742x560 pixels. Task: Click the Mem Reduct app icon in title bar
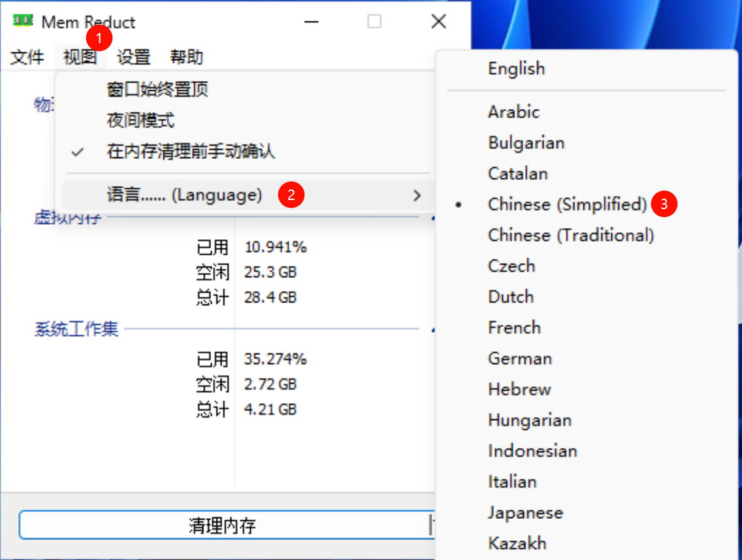click(22, 21)
